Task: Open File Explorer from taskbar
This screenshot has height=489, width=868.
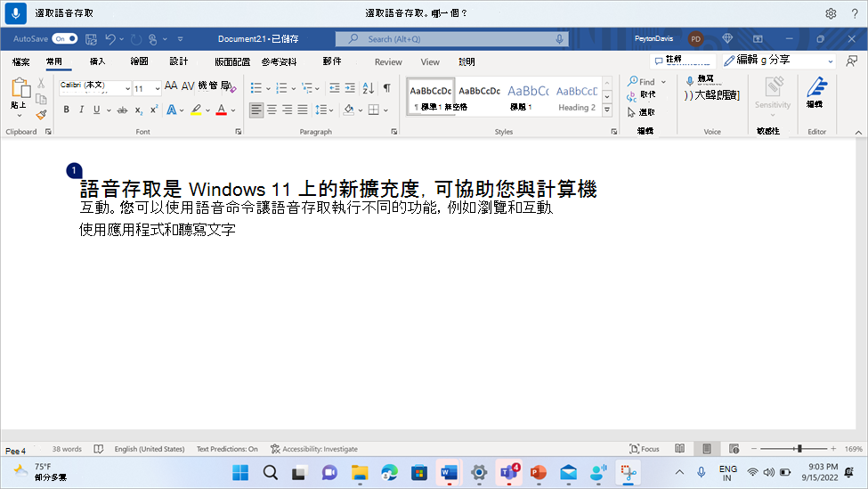Action: (360, 473)
